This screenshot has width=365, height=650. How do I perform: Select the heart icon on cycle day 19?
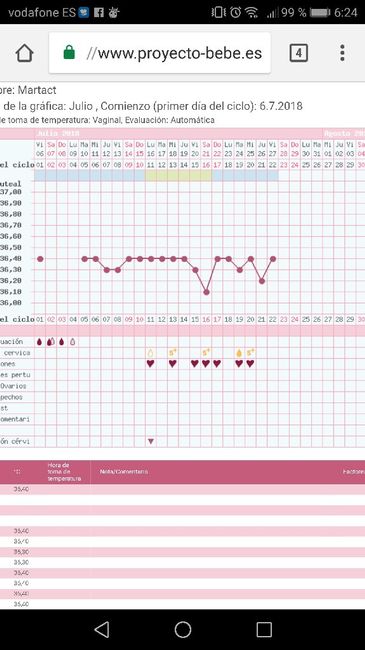[x=239, y=364]
